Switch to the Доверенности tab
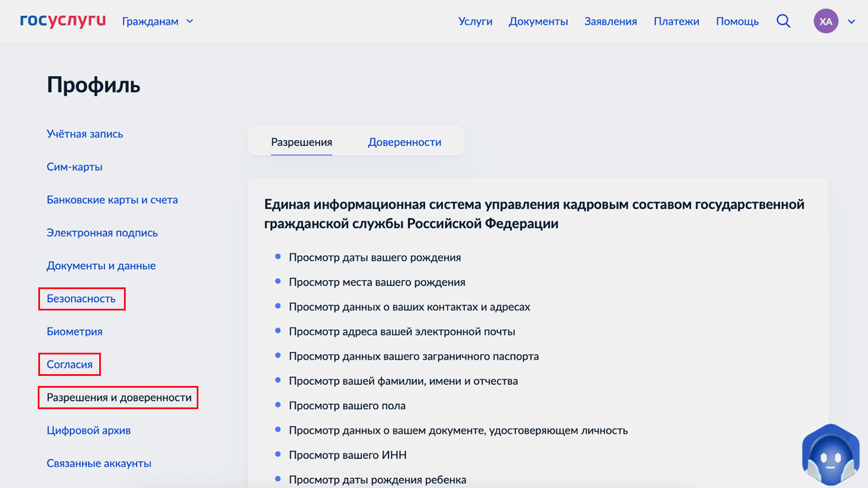Viewport: 868px width, 488px height. [x=404, y=142]
